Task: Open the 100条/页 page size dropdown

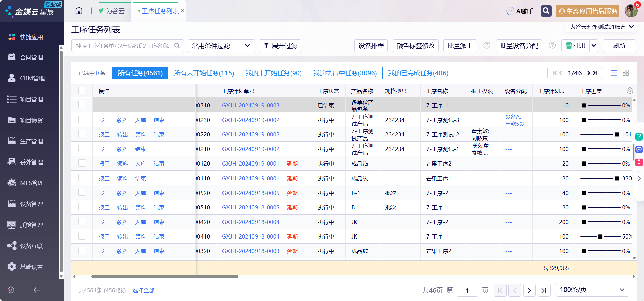Action: pos(592,290)
